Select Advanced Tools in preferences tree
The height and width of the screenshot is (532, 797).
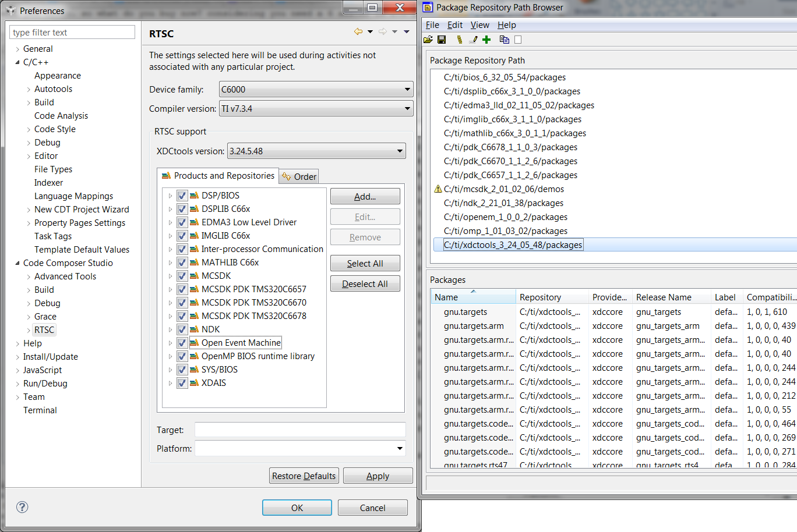pos(65,276)
